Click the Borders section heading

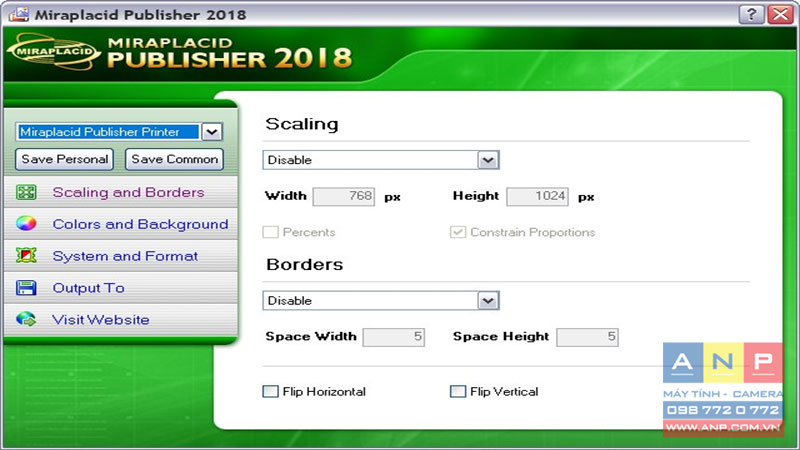pyautogui.click(x=305, y=264)
